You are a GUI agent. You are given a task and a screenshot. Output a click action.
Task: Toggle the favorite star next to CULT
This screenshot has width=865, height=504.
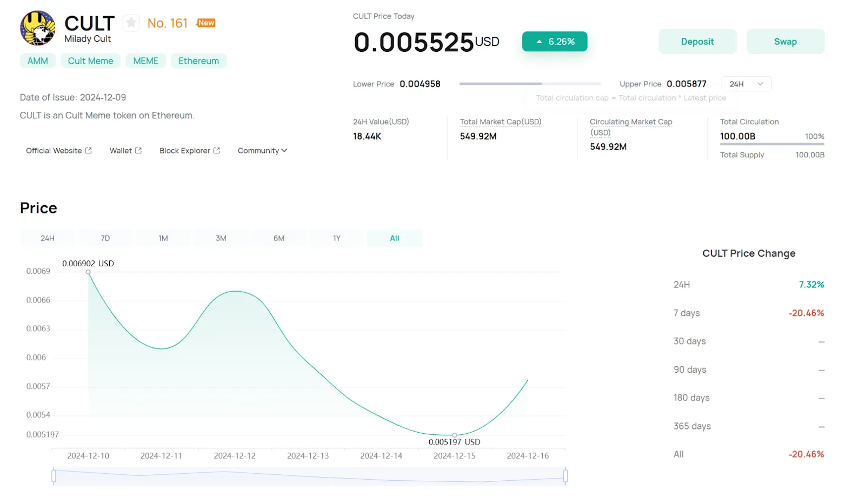coord(131,23)
